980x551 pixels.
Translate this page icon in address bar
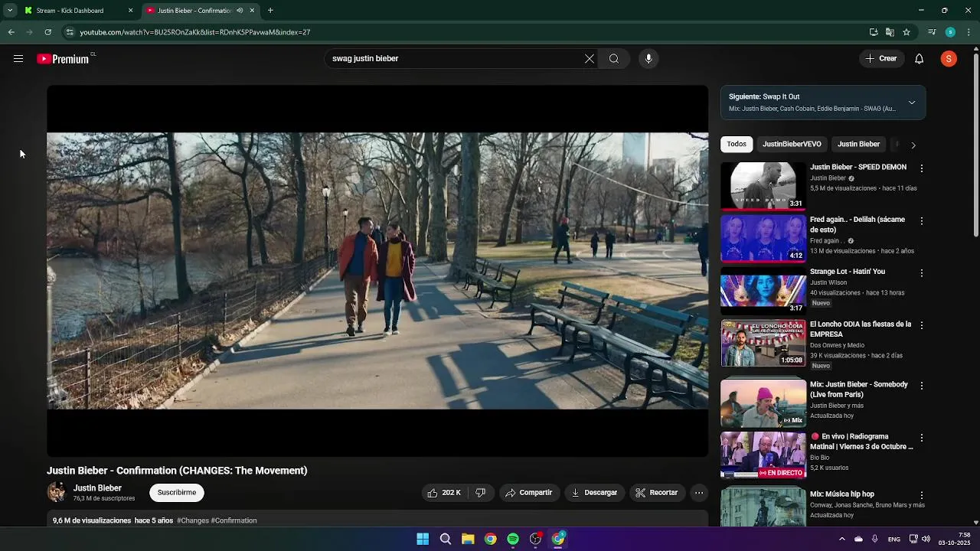(x=890, y=32)
